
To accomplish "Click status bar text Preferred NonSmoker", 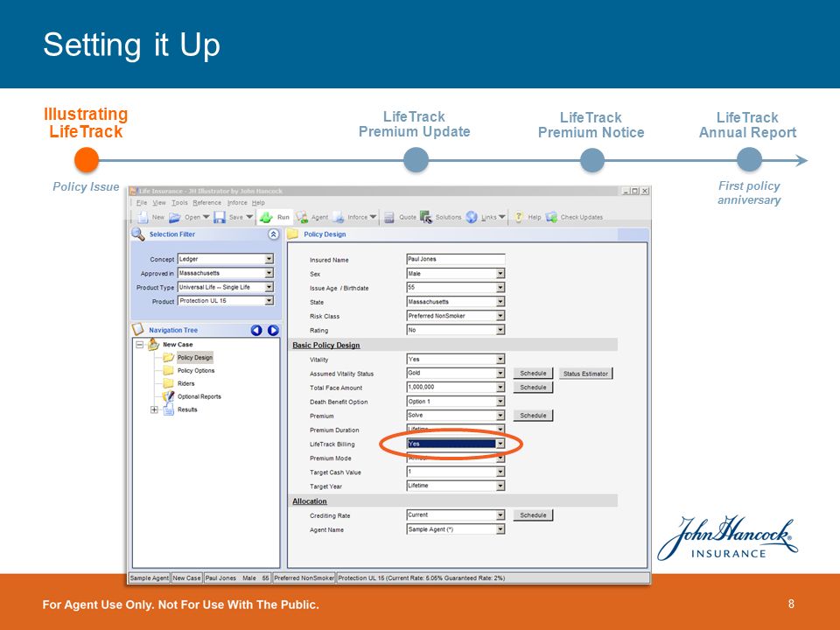I will point(304,578).
